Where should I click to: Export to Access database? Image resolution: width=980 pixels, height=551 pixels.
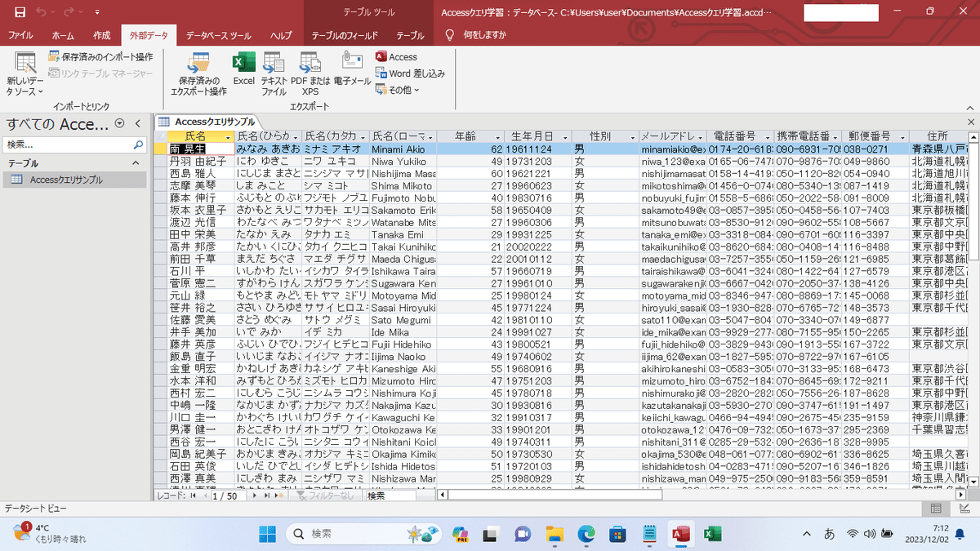pos(397,57)
